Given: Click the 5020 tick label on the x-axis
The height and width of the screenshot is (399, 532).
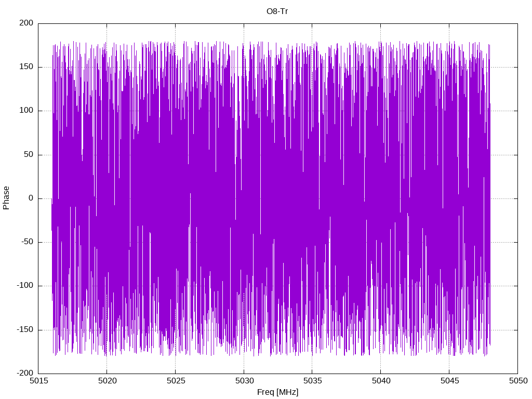Looking at the screenshot, I should click(x=107, y=381).
